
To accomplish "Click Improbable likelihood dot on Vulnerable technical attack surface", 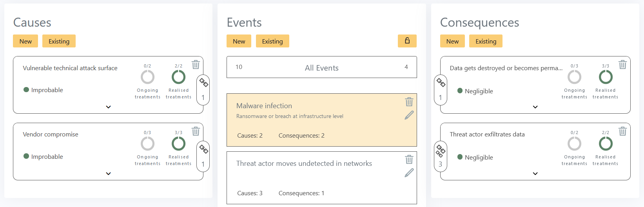I will (x=26, y=90).
